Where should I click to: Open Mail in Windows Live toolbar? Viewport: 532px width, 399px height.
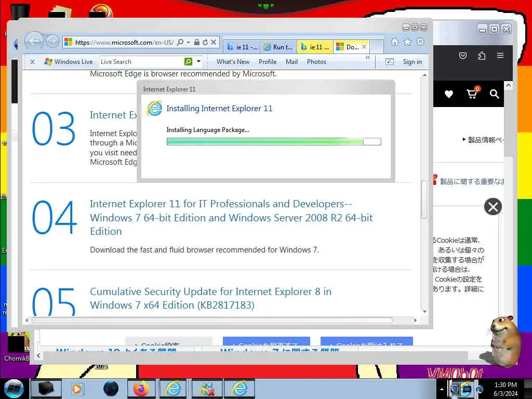pos(291,62)
